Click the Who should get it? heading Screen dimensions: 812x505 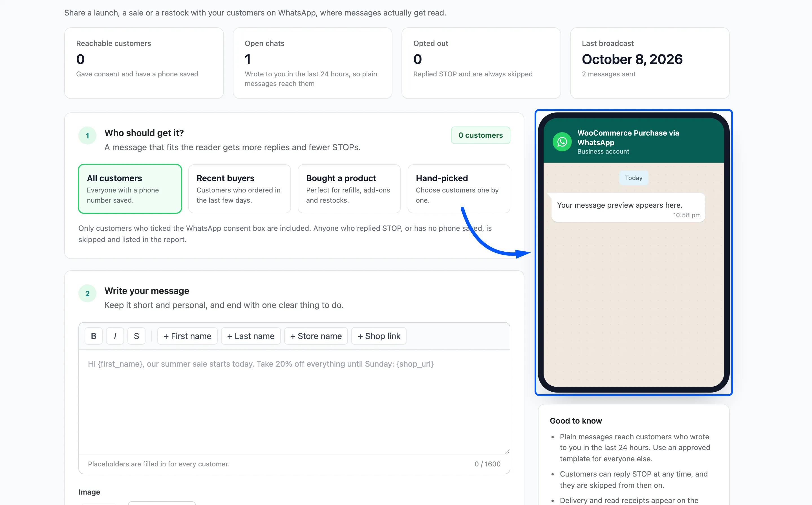coord(144,133)
